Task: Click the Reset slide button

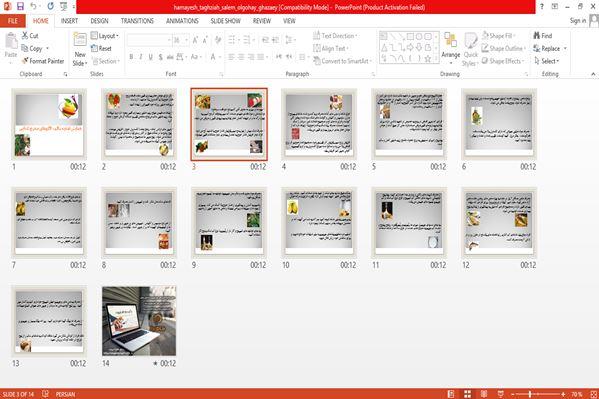Action: pos(101,49)
